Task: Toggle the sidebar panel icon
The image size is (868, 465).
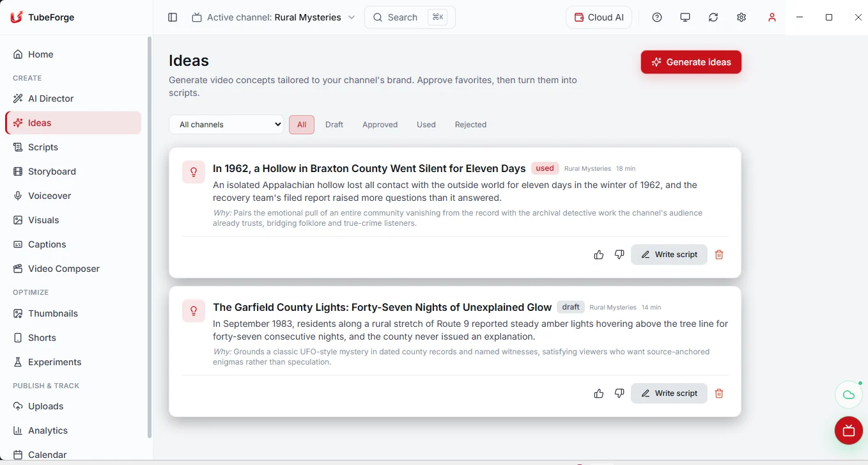Action: pos(173,17)
